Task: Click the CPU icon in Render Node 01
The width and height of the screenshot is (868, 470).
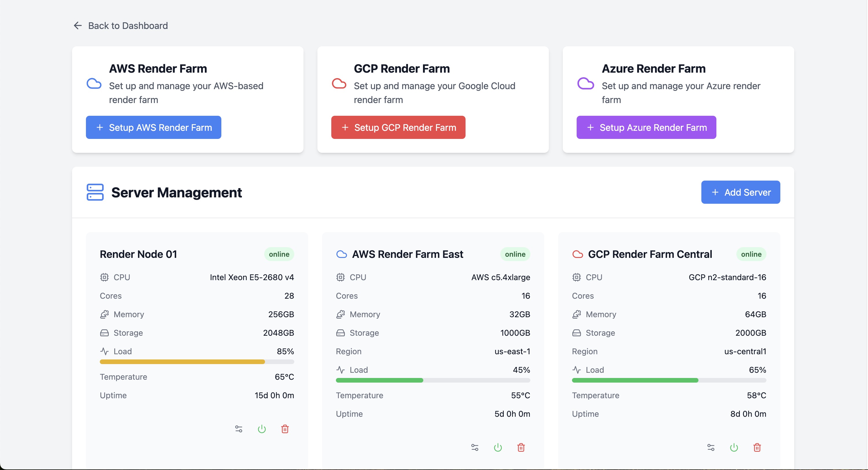Action: pos(104,277)
